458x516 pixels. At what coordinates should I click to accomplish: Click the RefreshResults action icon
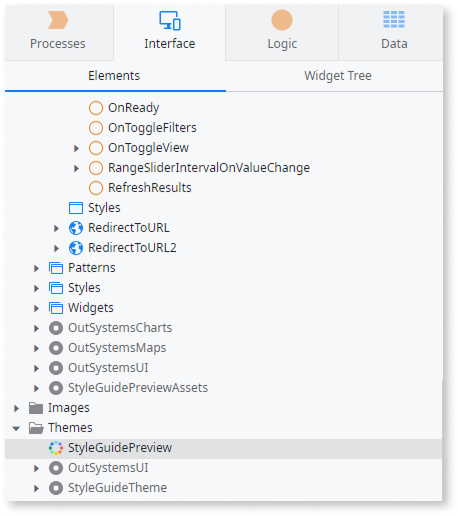(96, 188)
